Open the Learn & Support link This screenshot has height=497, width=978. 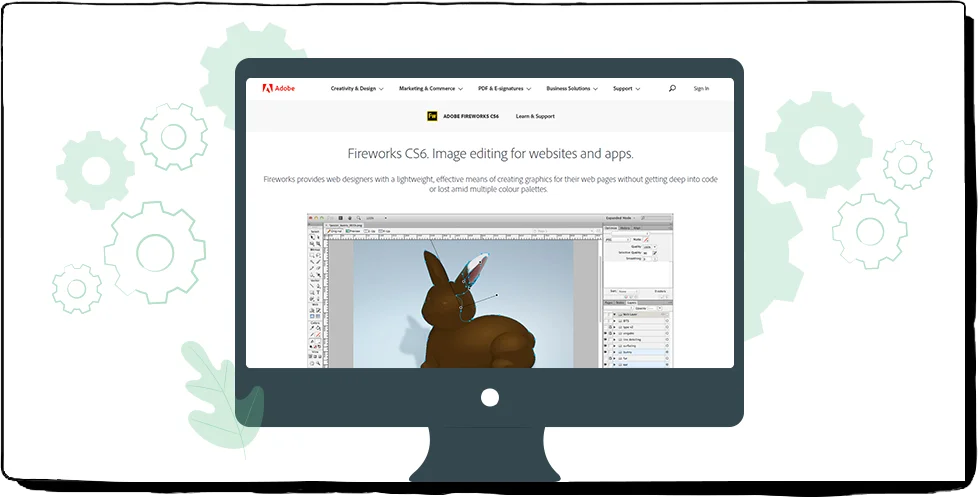coord(535,116)
